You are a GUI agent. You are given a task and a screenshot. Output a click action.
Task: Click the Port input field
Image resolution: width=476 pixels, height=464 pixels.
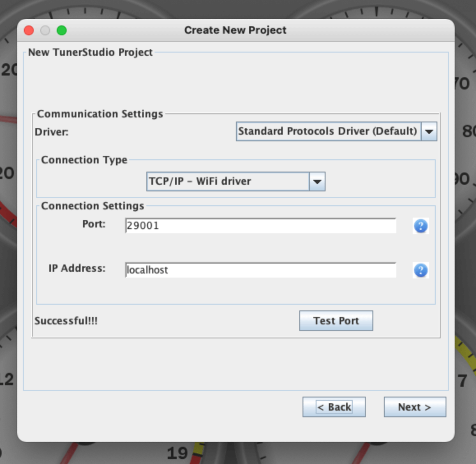tap(261, 225)
